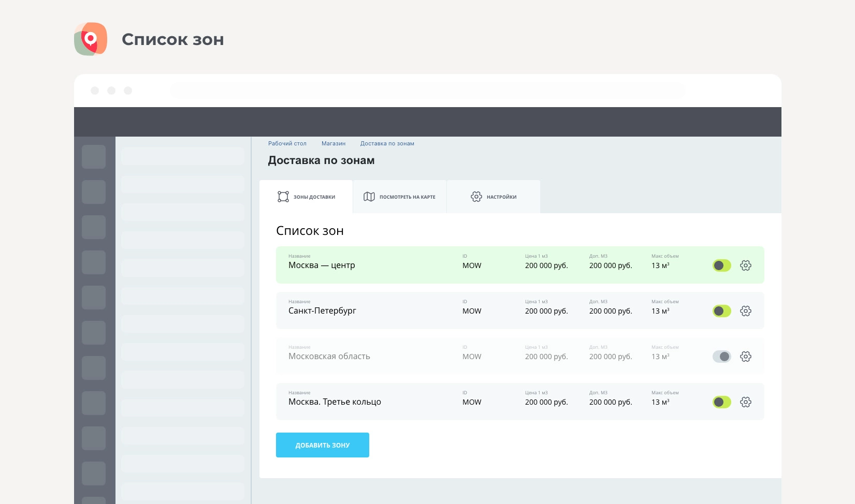Click Доставка по зонам breadcrumb link

coord(387,144)
